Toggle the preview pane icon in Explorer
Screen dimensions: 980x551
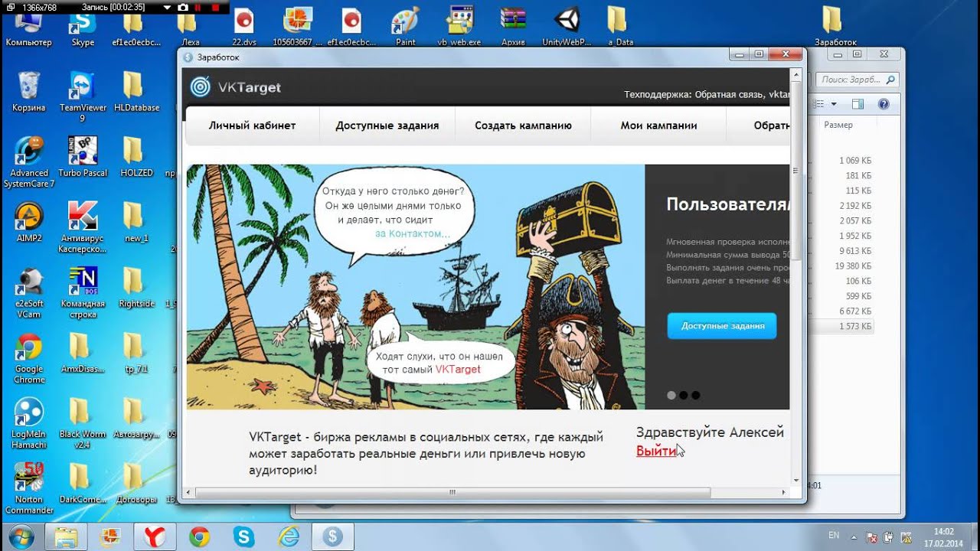(x=857, y=104)
